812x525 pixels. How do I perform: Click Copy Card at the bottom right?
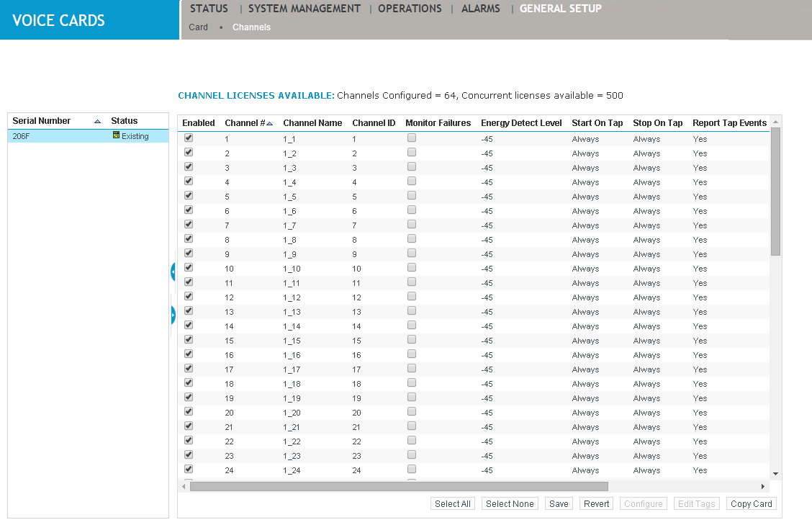coord(751,503)
